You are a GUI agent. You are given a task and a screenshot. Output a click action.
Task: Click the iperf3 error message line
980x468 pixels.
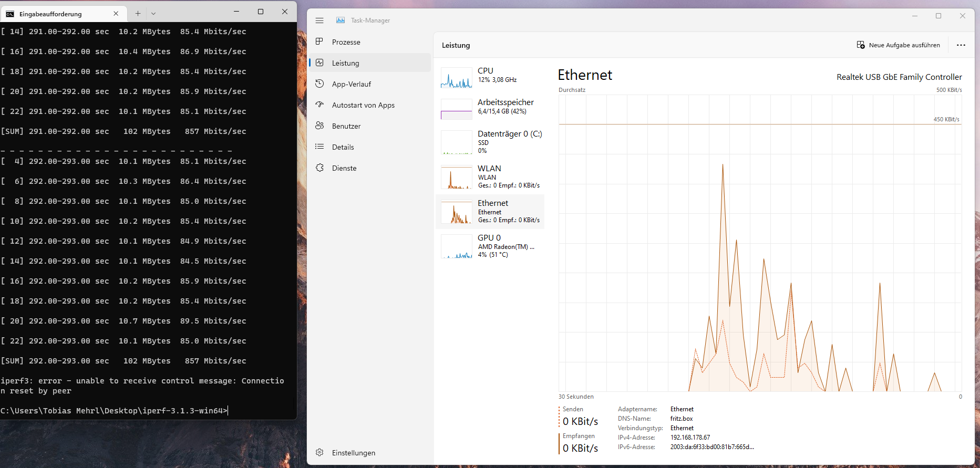tap(142, 386)
